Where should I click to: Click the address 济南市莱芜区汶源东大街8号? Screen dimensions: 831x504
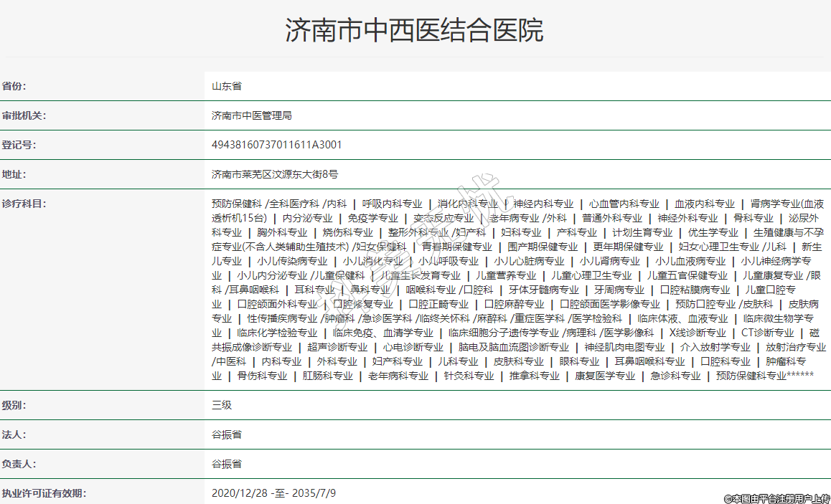[275, 174]
